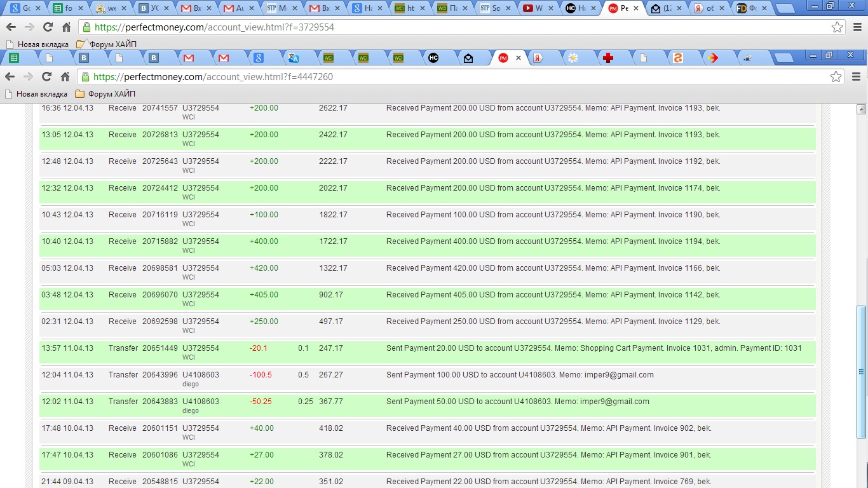The image size is (868, 488).
Task: Star the background window's 3729554 page
Action: pos(837,27)
